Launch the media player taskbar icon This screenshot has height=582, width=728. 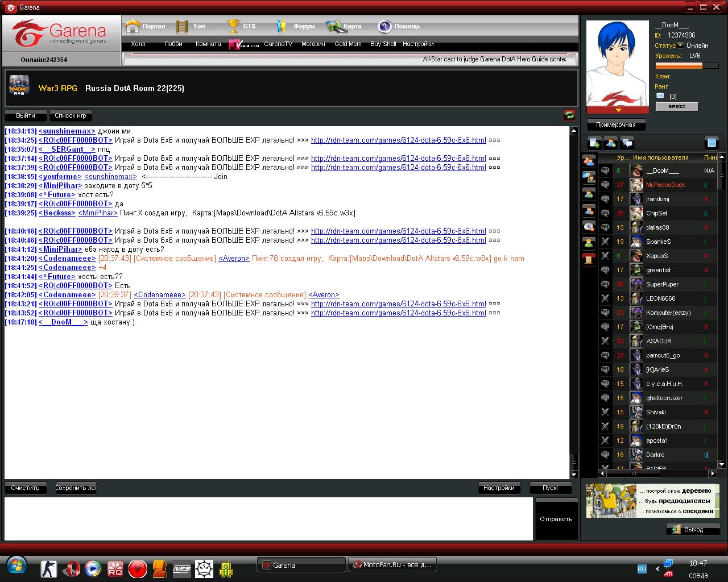[x=93, y=568]
